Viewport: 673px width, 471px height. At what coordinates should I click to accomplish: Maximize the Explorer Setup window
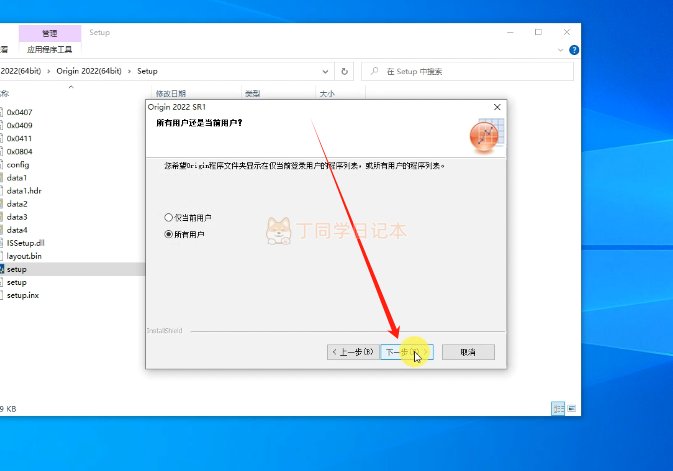pos(538,32)
